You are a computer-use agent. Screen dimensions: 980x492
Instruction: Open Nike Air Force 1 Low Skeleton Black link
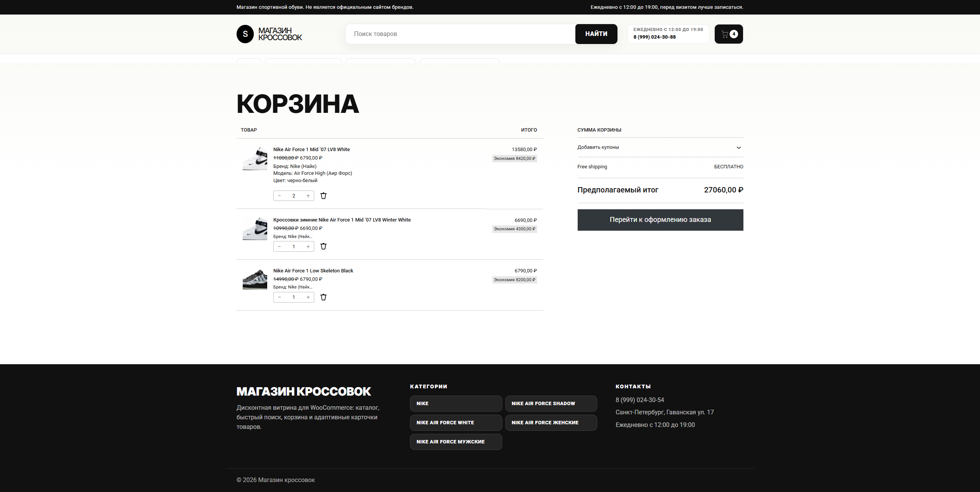313,271
